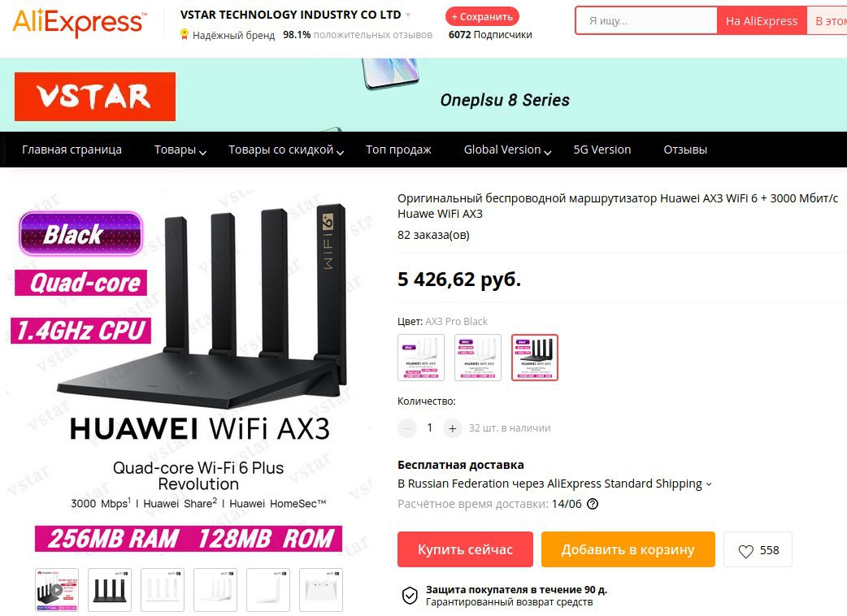Click the trusted brand medal icon
Screen dimensions: 847x616
coord(185,35)
